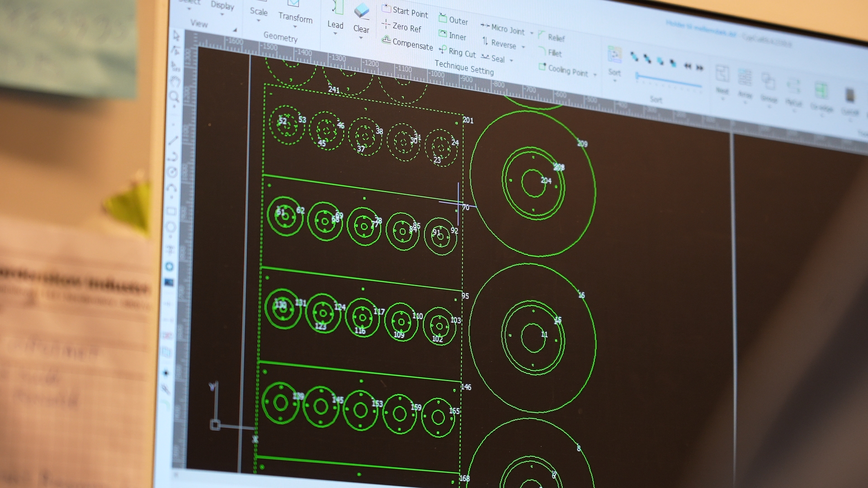Screen dimensions: 868x488
Task: Apply Ring Cut technique
Action: (458, 52)
